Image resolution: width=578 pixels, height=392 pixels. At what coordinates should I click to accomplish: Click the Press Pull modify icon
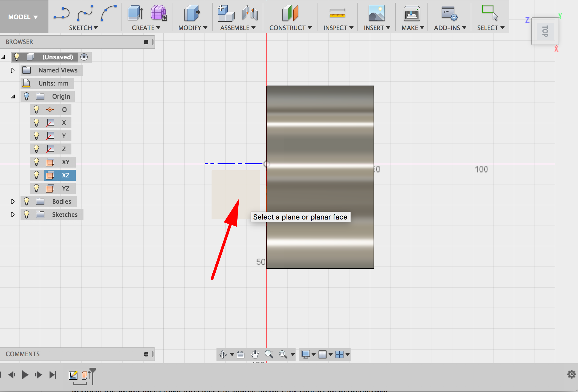(192, 13)
